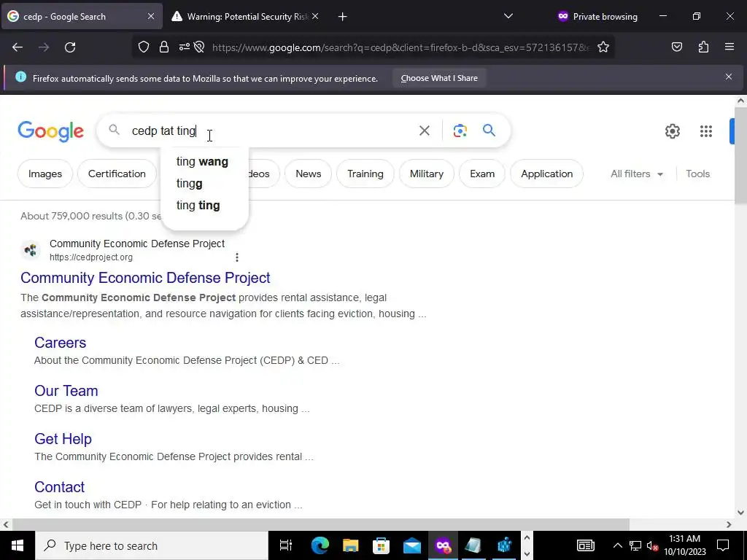The width and height of the screenshot is (747, 560).
Task: Select the News filter chip
Action: point(309,174)
